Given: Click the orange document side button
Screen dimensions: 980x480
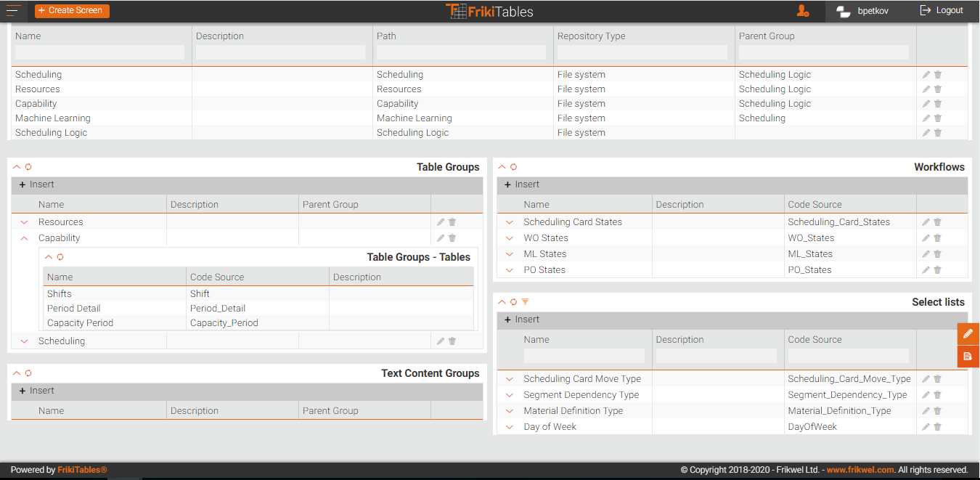Looking at the screenshot, I should click(x=968, y=356).
